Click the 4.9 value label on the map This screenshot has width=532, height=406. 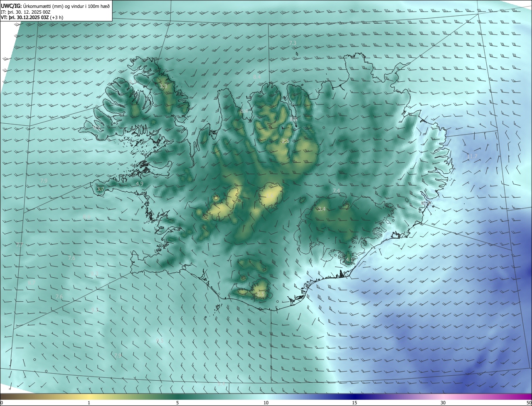click(x=140, y=183)
